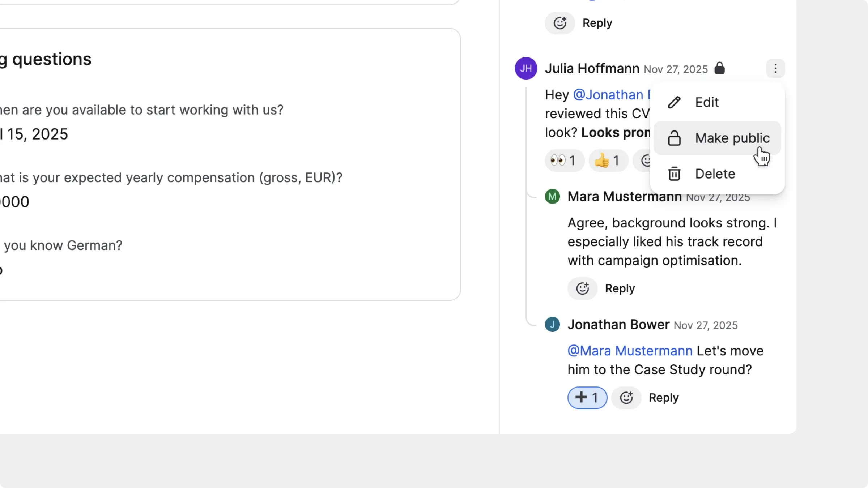Click the Jonathan Bower author name
The image size is (868, 488).
(x=618, y=325)
